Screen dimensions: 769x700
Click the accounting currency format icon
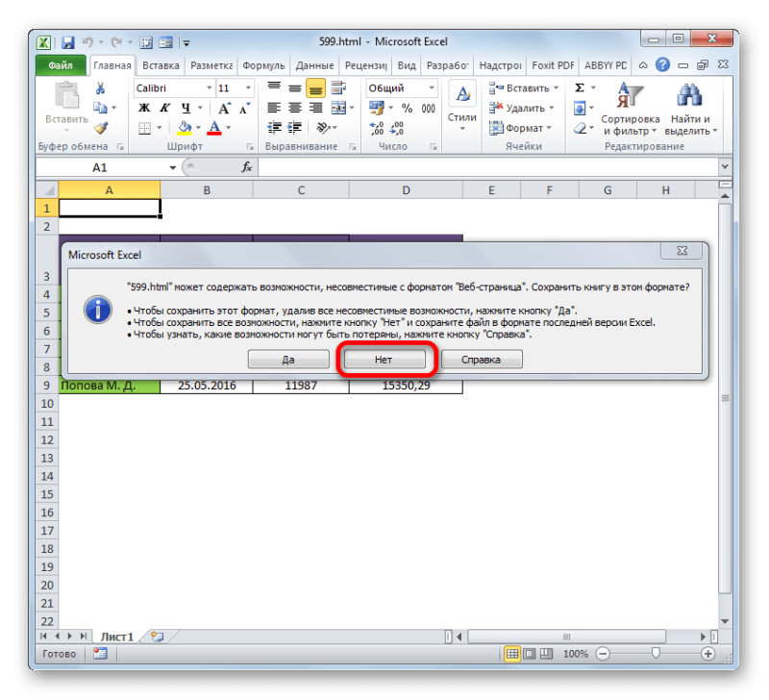(377, 108)
